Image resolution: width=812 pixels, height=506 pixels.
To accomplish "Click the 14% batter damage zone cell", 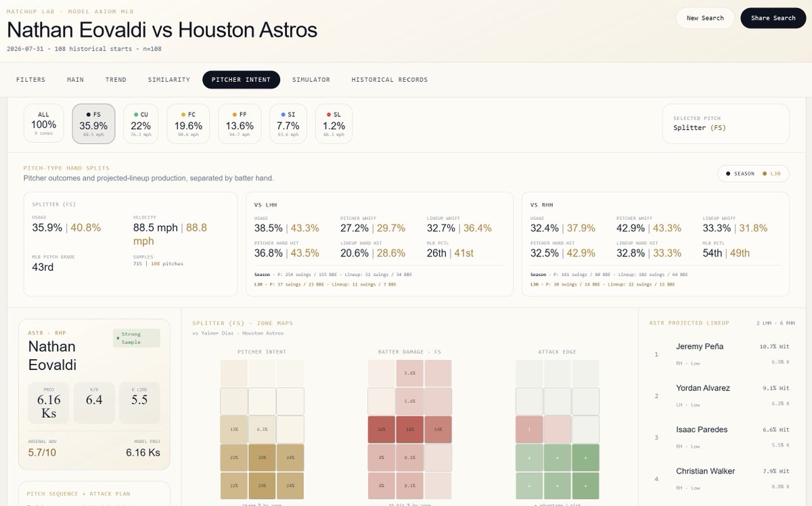I will [x=438, y=430].
